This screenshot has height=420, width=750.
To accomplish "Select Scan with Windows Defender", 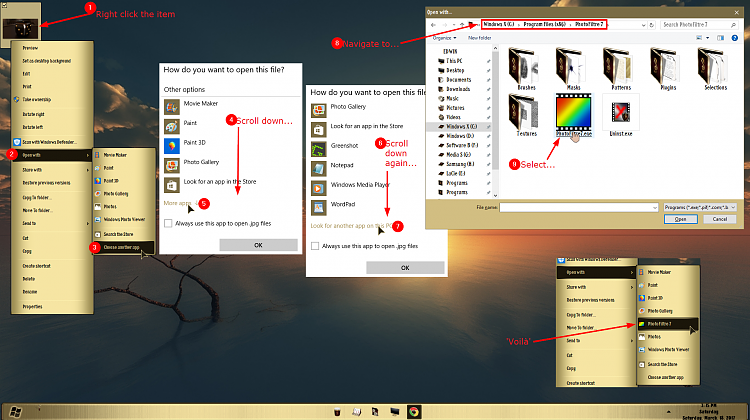I will coord(52,142).
